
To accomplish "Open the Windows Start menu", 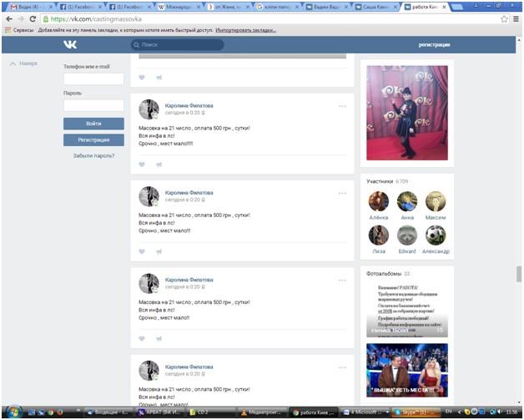I will (x=12, y=412).
